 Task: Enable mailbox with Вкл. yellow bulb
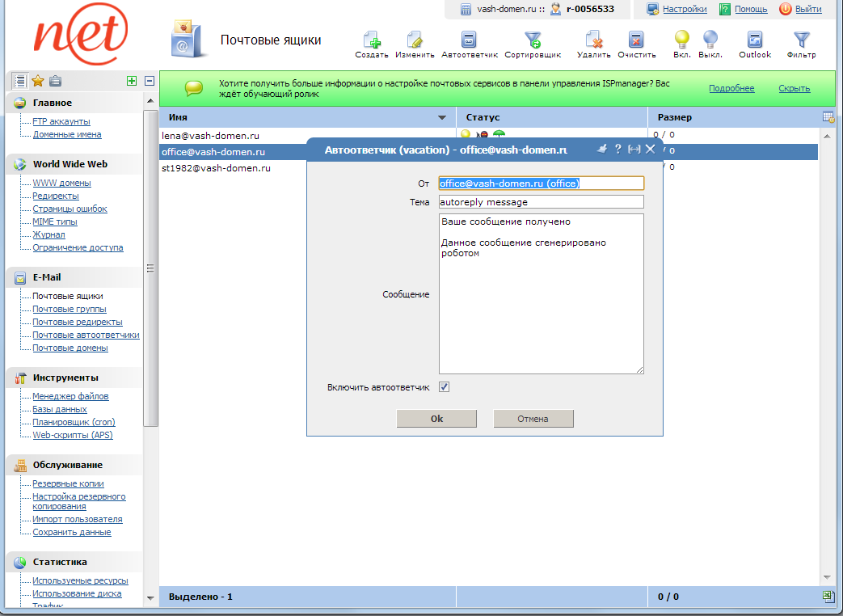pyautogui.click(x=681, y=39)
